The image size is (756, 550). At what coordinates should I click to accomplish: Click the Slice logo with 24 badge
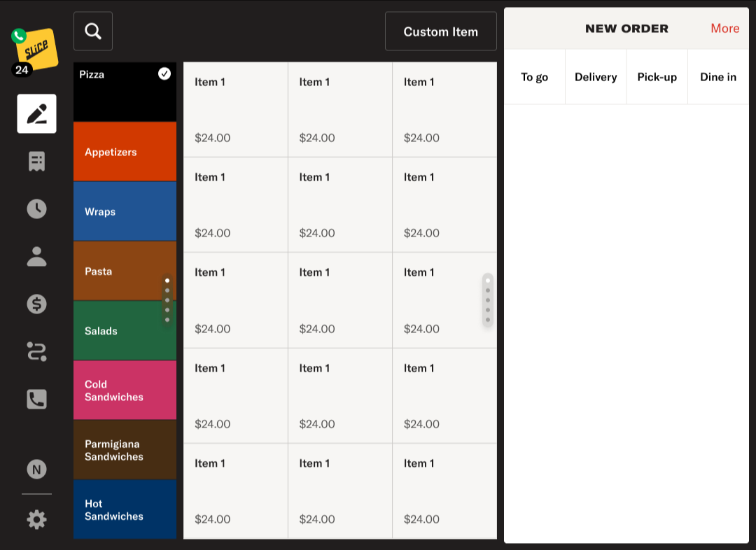pyautogui.click(x=35, y=50)
